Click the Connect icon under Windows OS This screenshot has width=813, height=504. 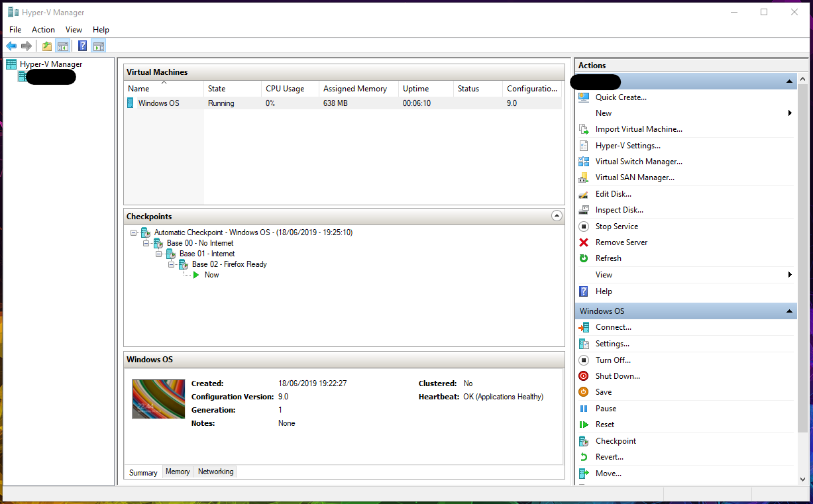pyautogui.click(x=584, y=327)
